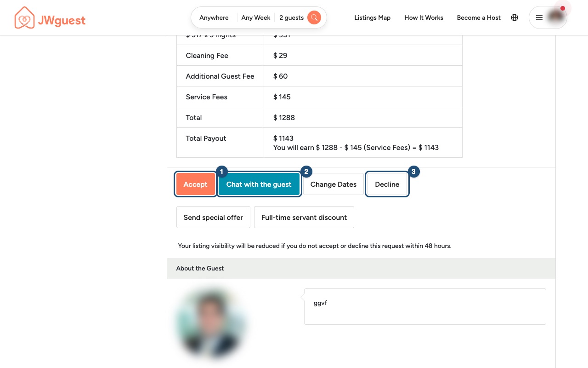Viewport: 588px width, 368px height.
Task: Choose the Any Week option
Action: pyautogui.click(x=256, y=17)
